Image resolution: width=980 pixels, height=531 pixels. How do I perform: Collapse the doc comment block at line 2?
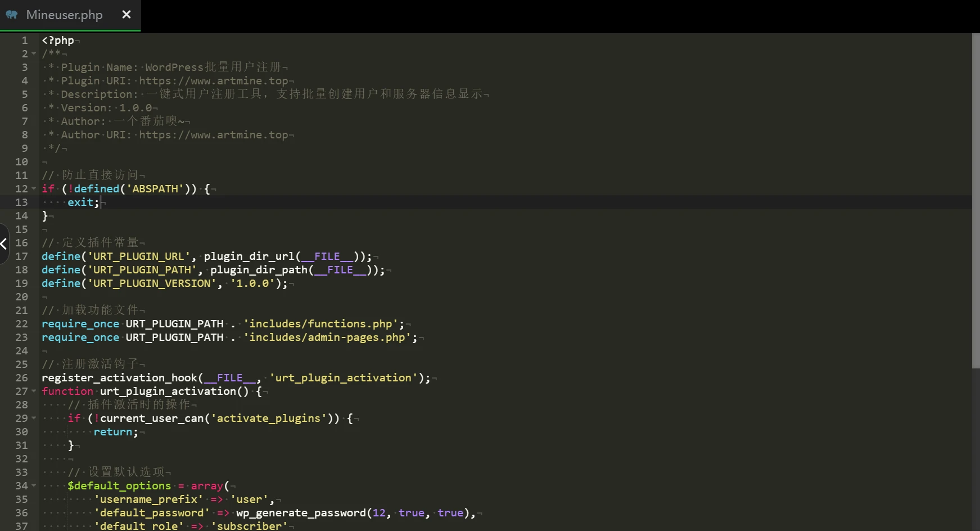pyautogui.click(x=34, y=54)
